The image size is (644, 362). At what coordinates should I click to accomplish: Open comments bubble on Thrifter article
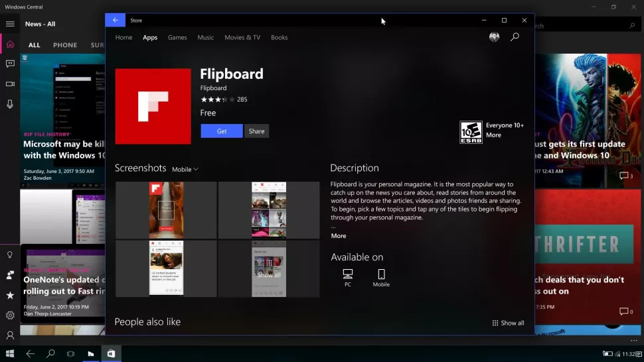626,312
